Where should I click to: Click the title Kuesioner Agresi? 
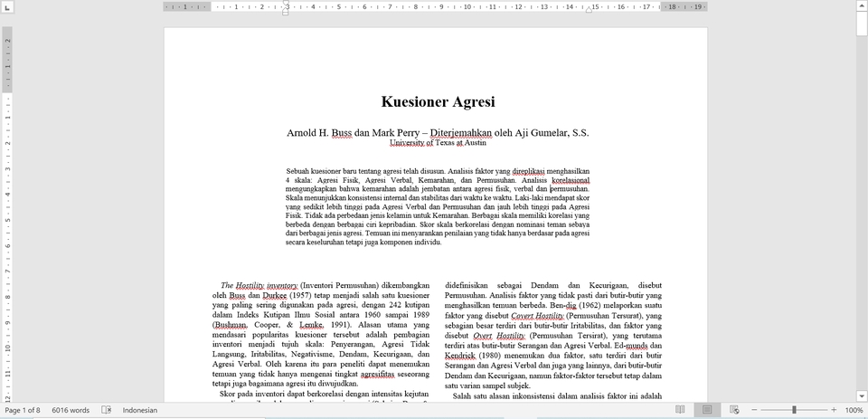(x=438, y=102)
